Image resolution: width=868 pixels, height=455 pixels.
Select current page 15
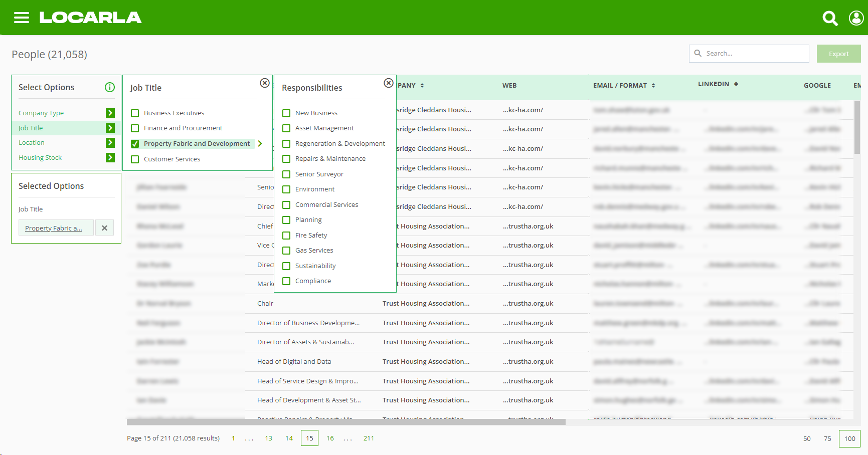click(x=309, y=438)
